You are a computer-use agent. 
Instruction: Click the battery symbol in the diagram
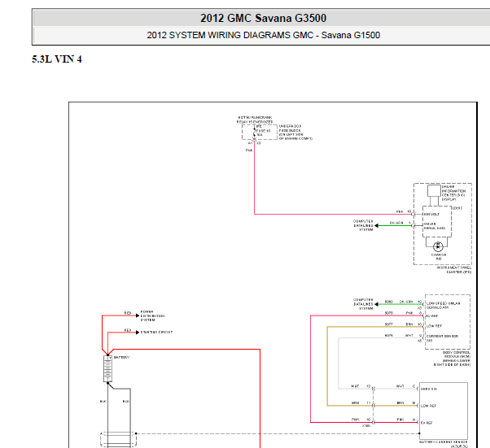(107, 368)
